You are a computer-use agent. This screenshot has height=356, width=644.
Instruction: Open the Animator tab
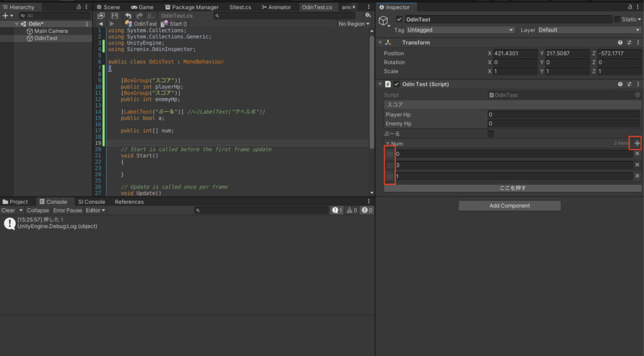tap(277, 7)
